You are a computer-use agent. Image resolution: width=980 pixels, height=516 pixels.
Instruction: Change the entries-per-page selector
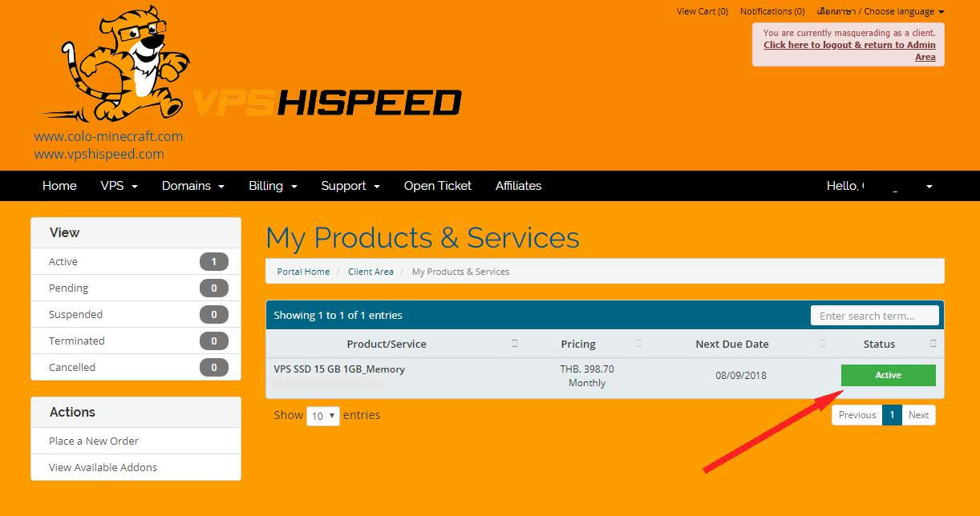(x=323, y=416)
